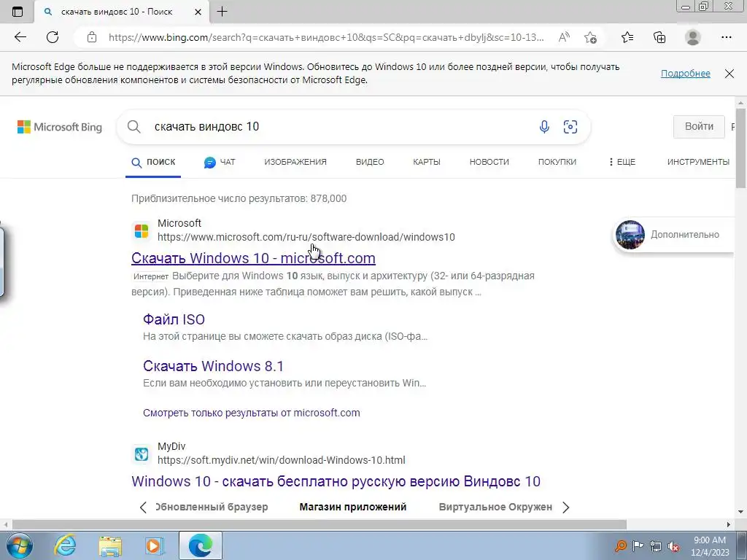The width and height of the screenshot is (747, 560).
Task: Add this page to favorites star
Action: click(x=590, y=37)
